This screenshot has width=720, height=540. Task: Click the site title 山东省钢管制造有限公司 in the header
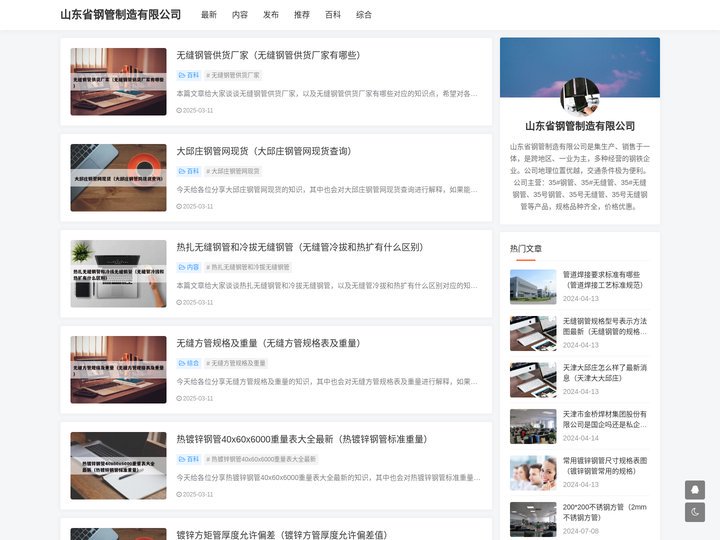pyautogui.click(x=121, y=15)
